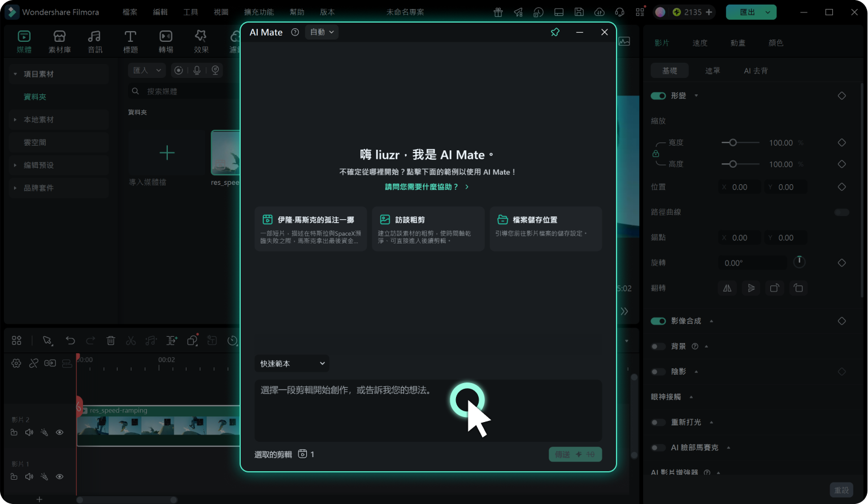Open the 匯入 import dropdown
Image resolution: width=868 pixels, height=504 pixels.
coord(146,70)
